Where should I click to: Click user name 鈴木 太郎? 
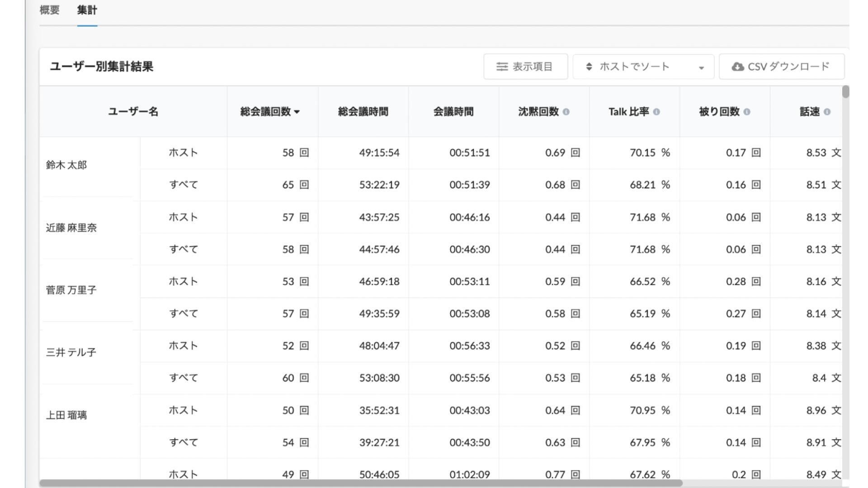(x=66, y=165)
